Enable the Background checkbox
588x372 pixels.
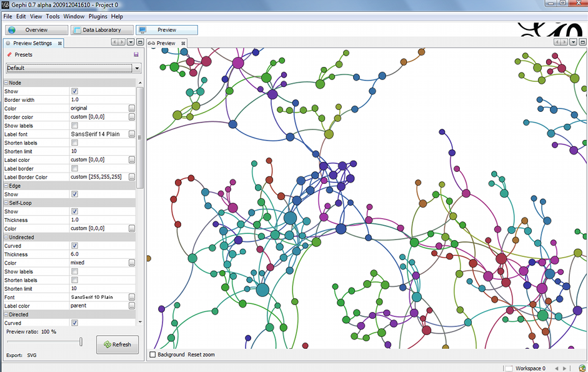pyautogui.click(x=152, y=354)
